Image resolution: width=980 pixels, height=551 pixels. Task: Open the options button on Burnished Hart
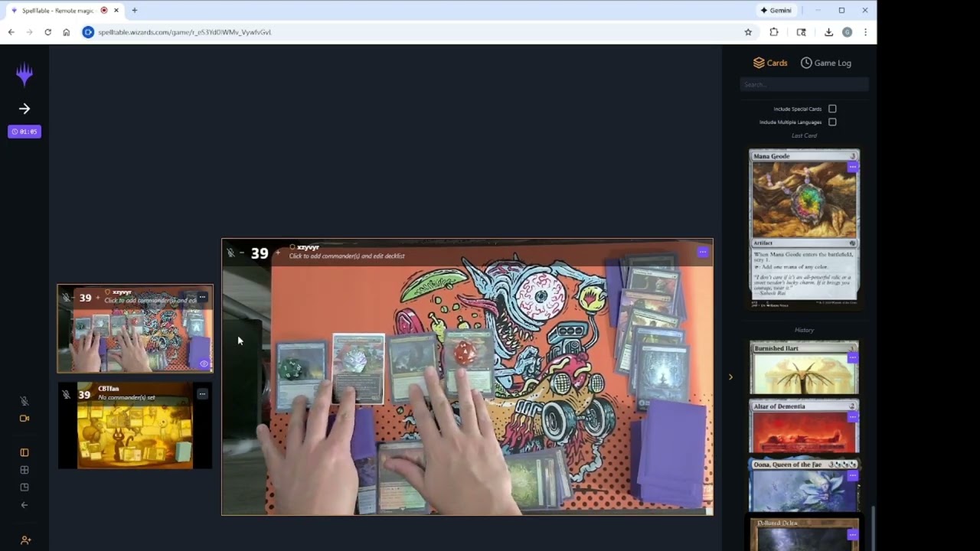[852, 358]
